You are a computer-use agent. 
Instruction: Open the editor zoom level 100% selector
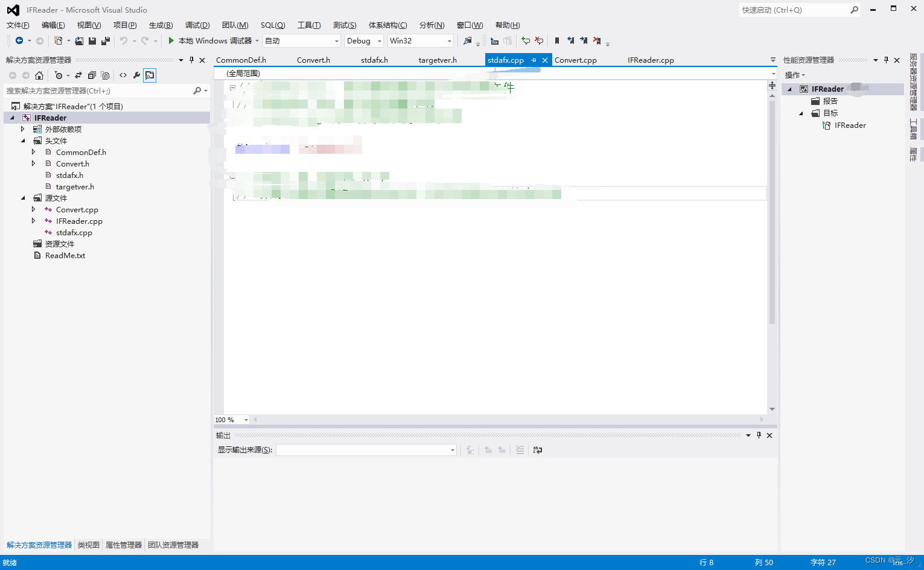[x=230, y=419]
